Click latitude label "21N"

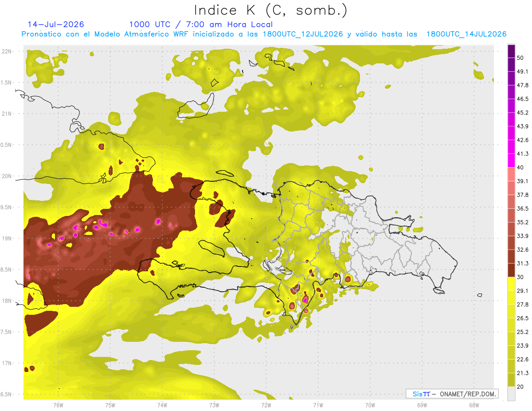pos(7,114)
